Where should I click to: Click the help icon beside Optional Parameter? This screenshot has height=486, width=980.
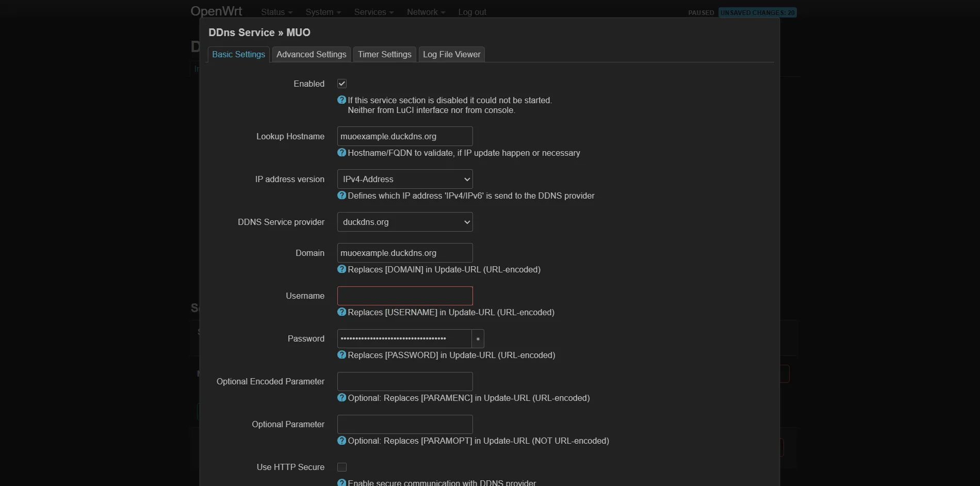pos(341,441)
